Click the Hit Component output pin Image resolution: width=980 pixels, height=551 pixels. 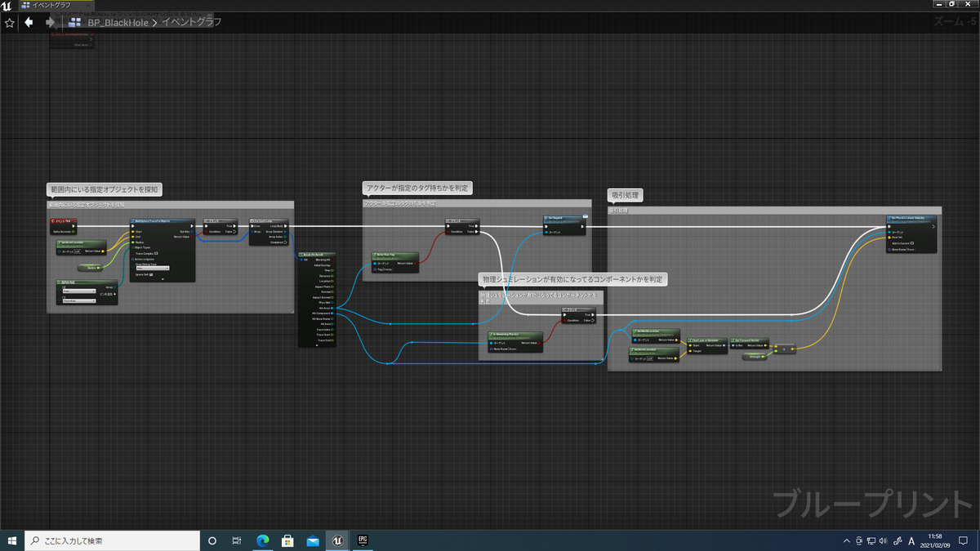pyautogui.click(x=332, y=313)
